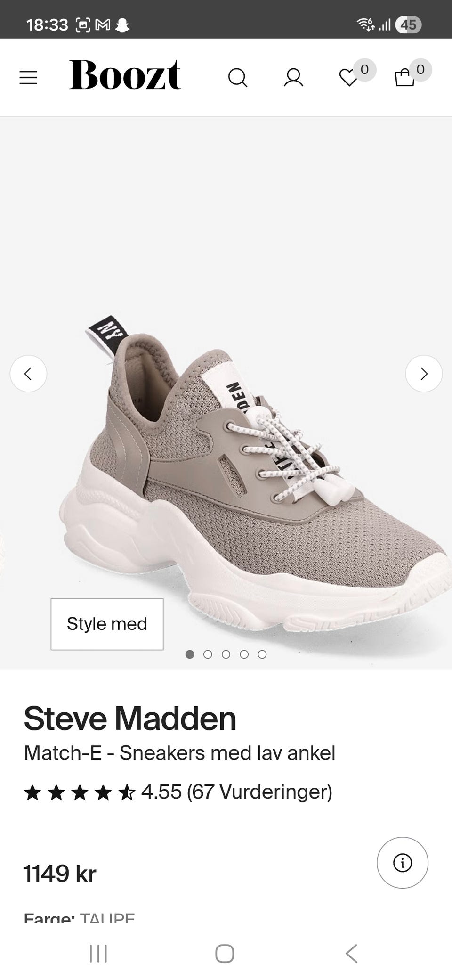This screenshot has width=452, height=980.
Task: Show next product image
Action: pyautogui.click(x=424, y=374)
